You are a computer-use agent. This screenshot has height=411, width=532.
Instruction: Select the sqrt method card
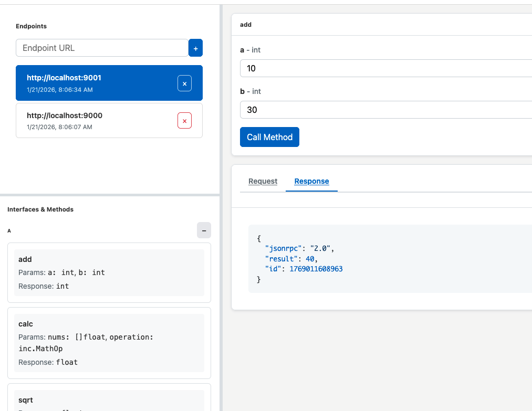click(109, 400)
